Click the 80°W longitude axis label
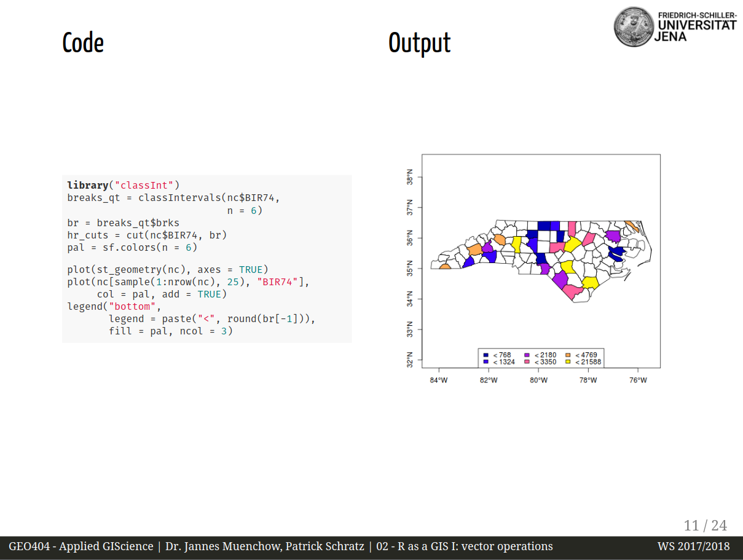The height and width of the screenshot is (560, 743). (x=538, y=380)
